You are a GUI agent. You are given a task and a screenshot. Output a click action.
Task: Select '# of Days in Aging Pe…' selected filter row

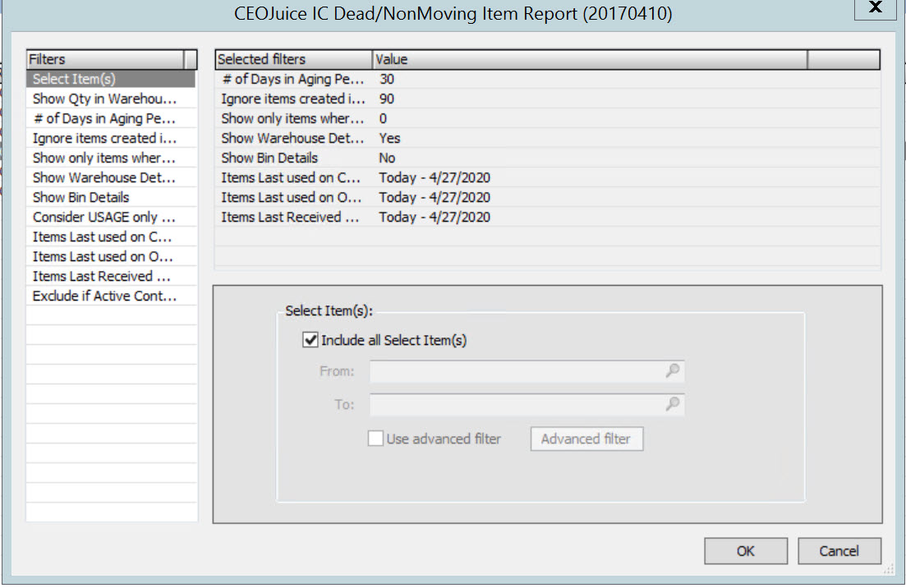click(548, 79)
